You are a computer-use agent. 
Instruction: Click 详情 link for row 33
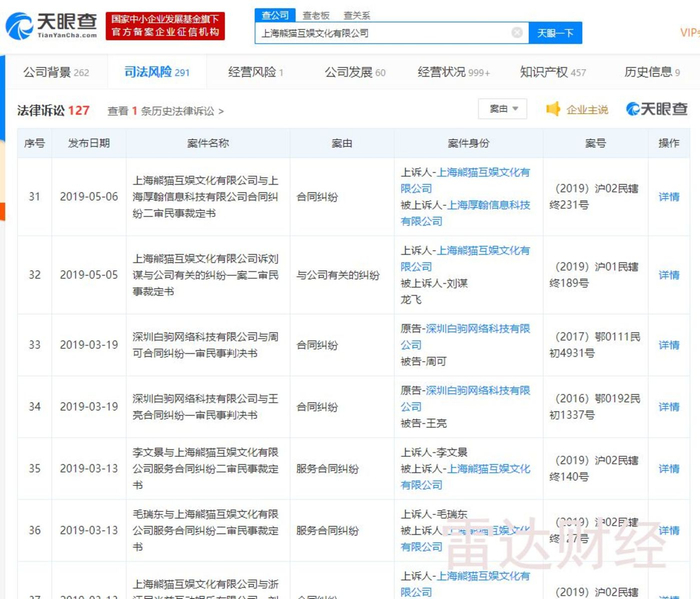668,345
